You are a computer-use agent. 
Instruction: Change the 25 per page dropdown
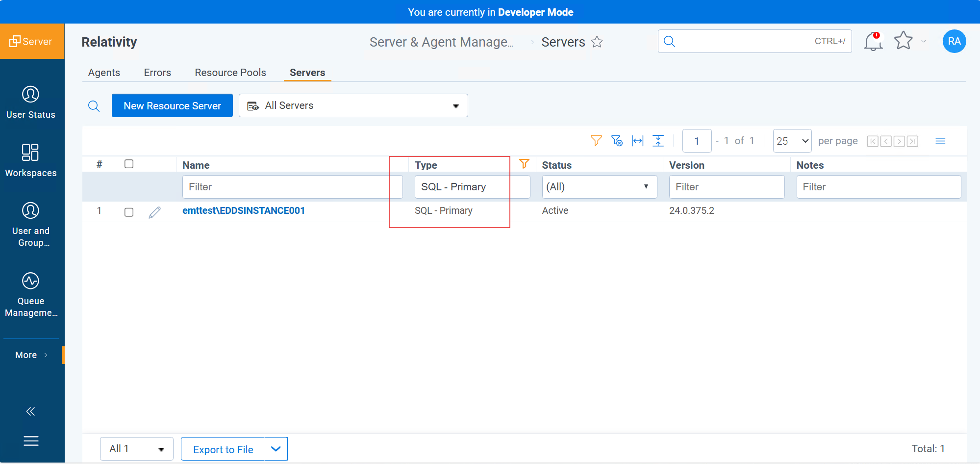(x=792, y=141)
